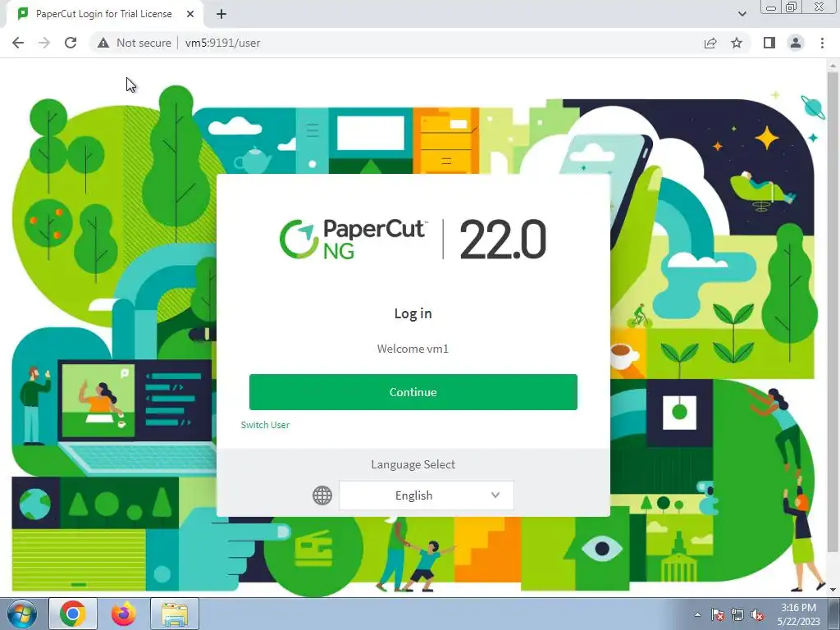Click the network tray icon

tap(737, 614)
